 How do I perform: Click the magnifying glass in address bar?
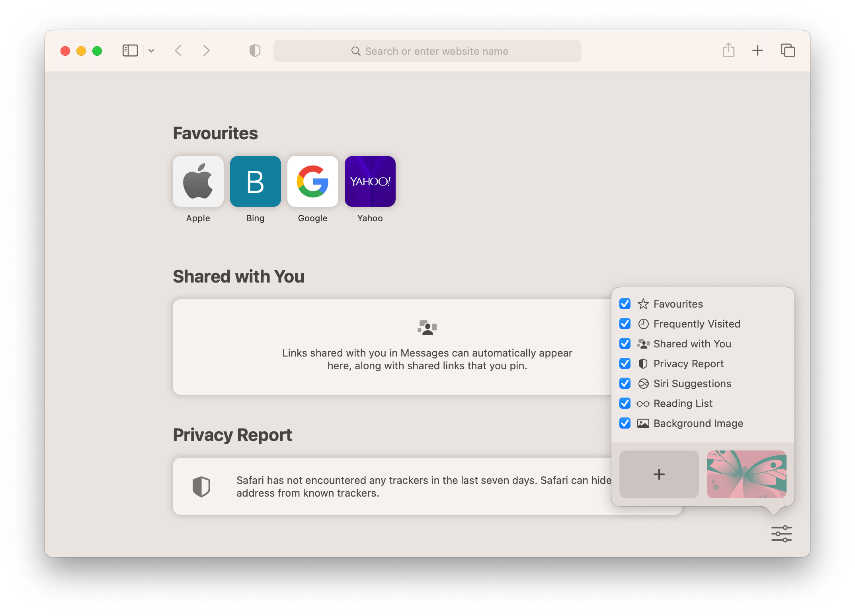(355, 51)
